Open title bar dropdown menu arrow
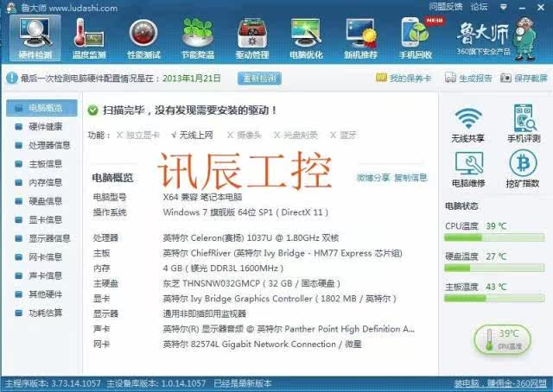Screen dimensions: 553x392 pos(504,7)
